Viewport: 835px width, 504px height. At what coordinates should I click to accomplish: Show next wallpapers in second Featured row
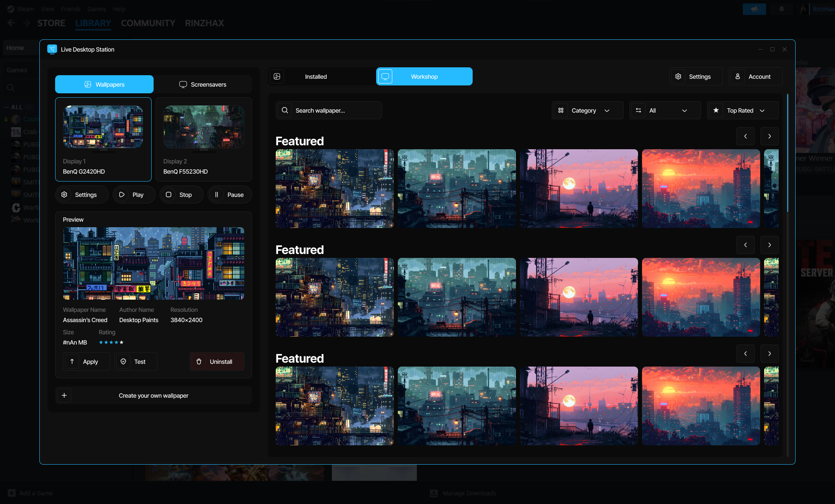click(x=770, y=245)
